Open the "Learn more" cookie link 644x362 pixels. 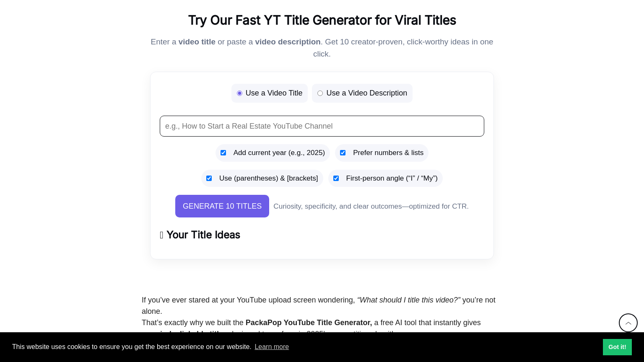[272, 347]
